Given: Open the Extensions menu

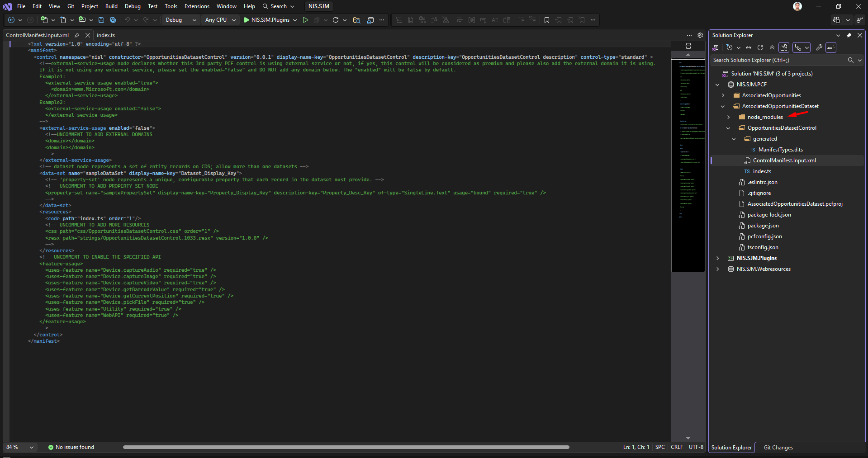Looking at the screenshot, I should [197, 6].
